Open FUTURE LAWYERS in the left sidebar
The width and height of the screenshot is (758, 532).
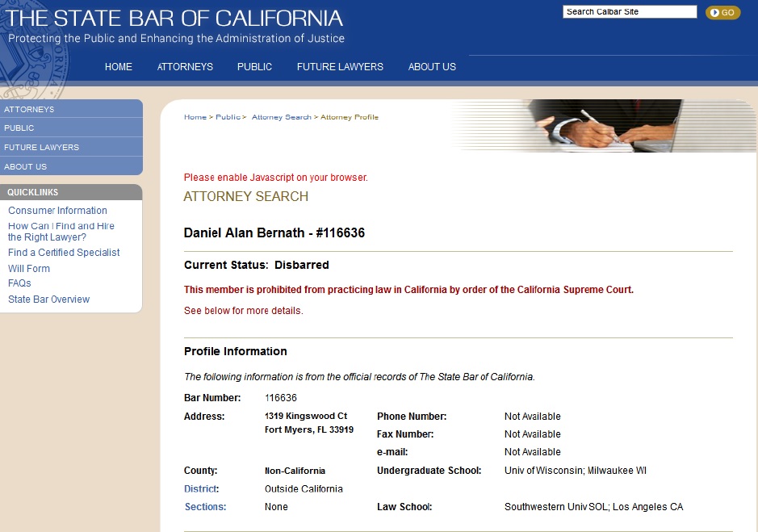[41, 147]
